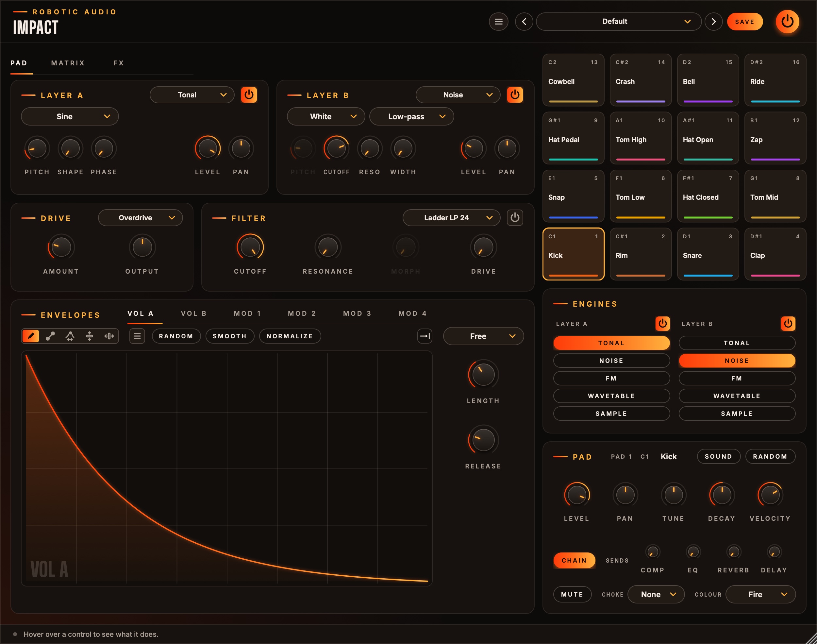
Task: Select FM engine for Layer A
Action: point(611,378)
